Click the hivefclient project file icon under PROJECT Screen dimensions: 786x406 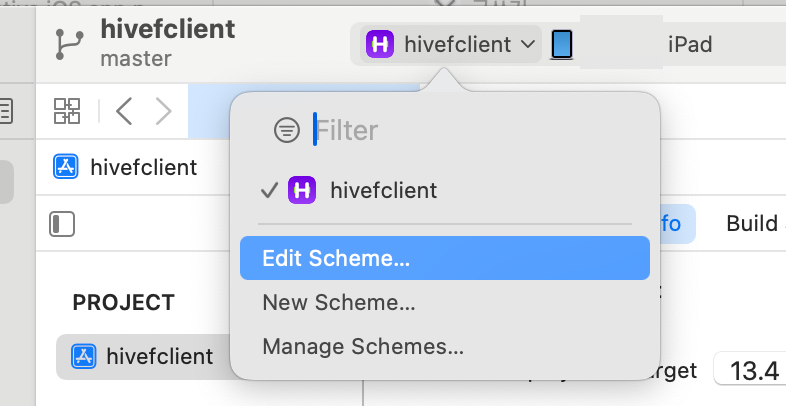coord(84,356)
